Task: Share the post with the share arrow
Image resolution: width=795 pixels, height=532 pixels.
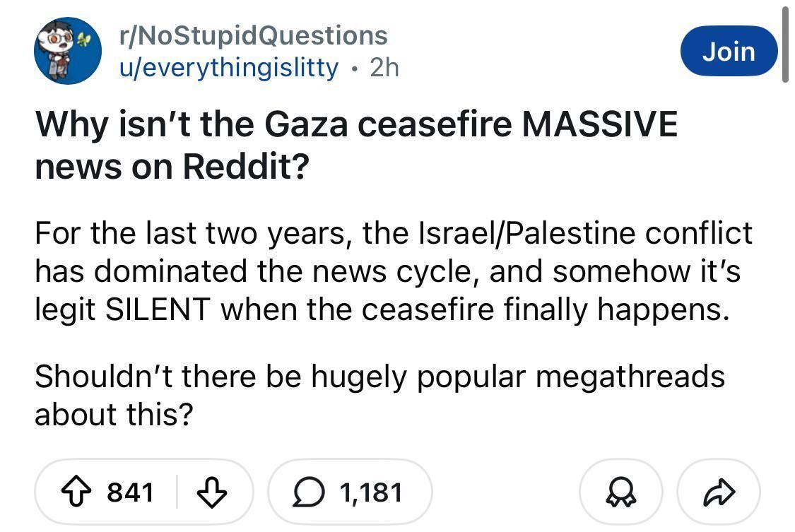Action: coord(718,492)
